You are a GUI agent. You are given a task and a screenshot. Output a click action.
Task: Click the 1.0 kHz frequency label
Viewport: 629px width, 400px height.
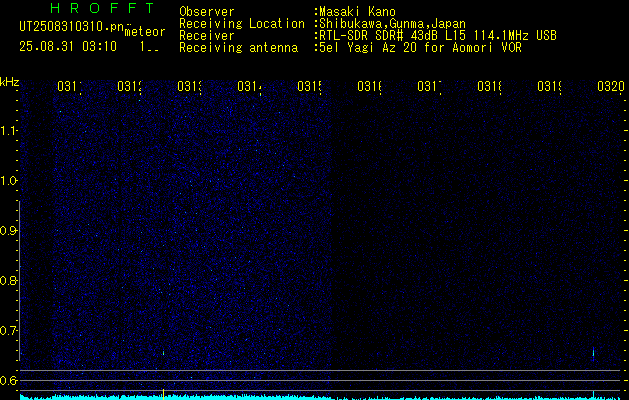pos(8,181)
